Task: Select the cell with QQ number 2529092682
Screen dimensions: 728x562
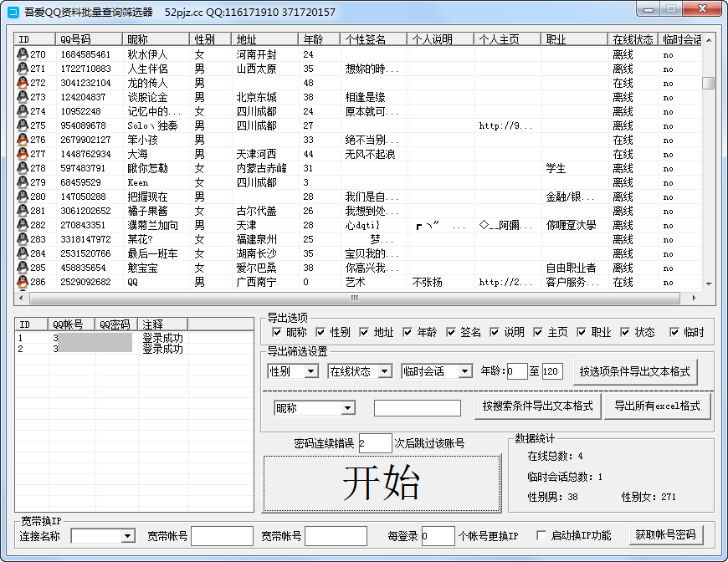Action: 90,282
